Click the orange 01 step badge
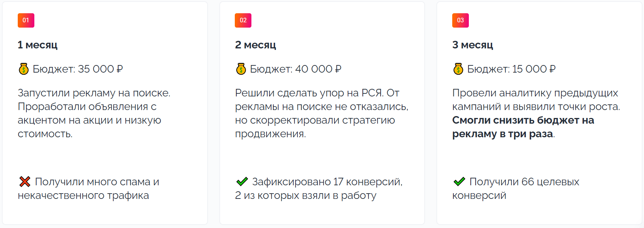 coord(26,20)
